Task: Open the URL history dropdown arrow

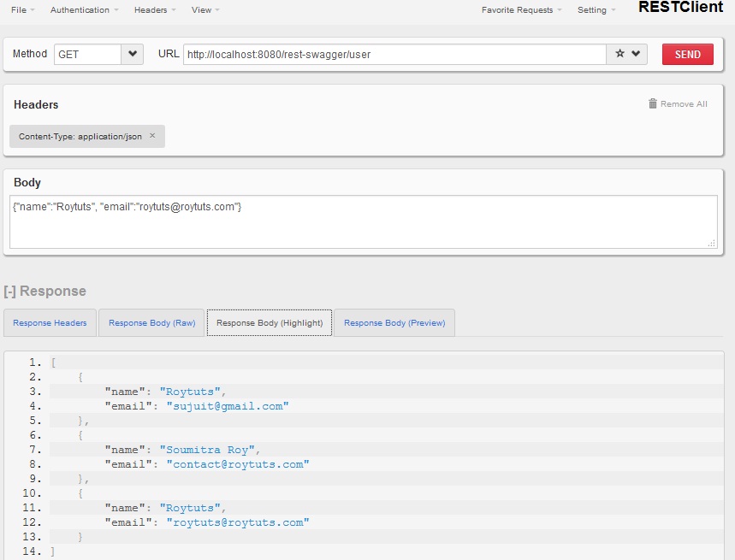Action: pyautogui.click(x=634, y=53)
